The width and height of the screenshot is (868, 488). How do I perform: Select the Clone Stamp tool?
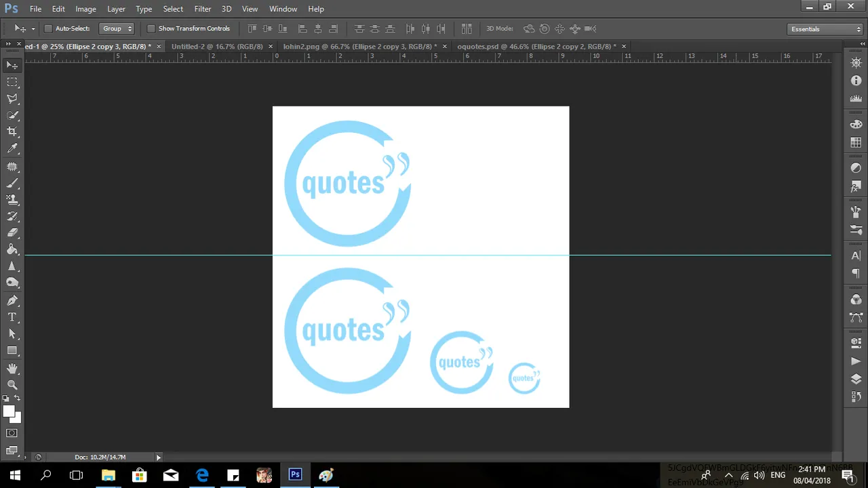pyautogui.click(x=12, y=199)
